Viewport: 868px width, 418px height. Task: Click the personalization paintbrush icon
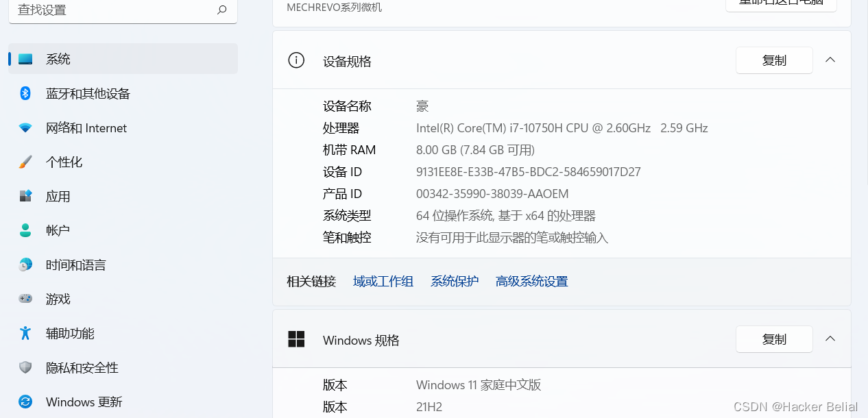[x=25, y=162]
